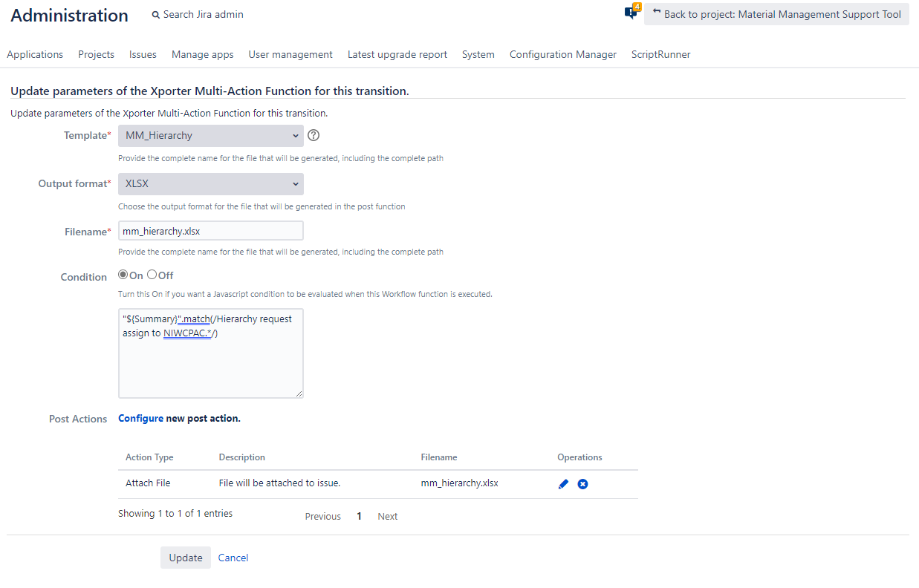Screen dimensions: 919x588
Task: Configure a new post action
Action: pos(141,418)
